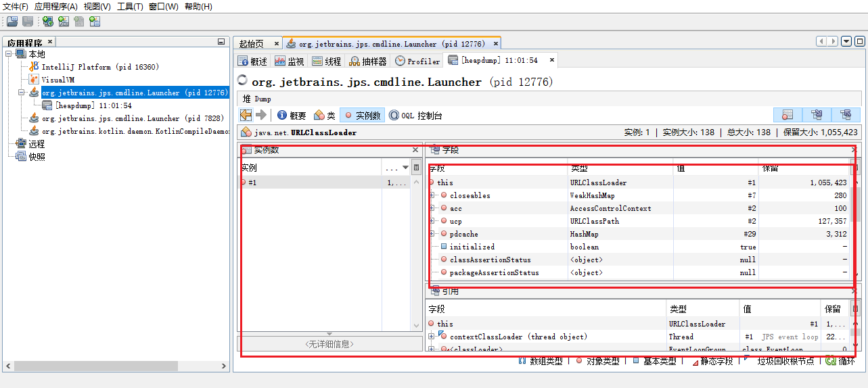Expand the pdcache field
Image resolution: width=868 pixels, height=388 pixels.
click(432, 234)
